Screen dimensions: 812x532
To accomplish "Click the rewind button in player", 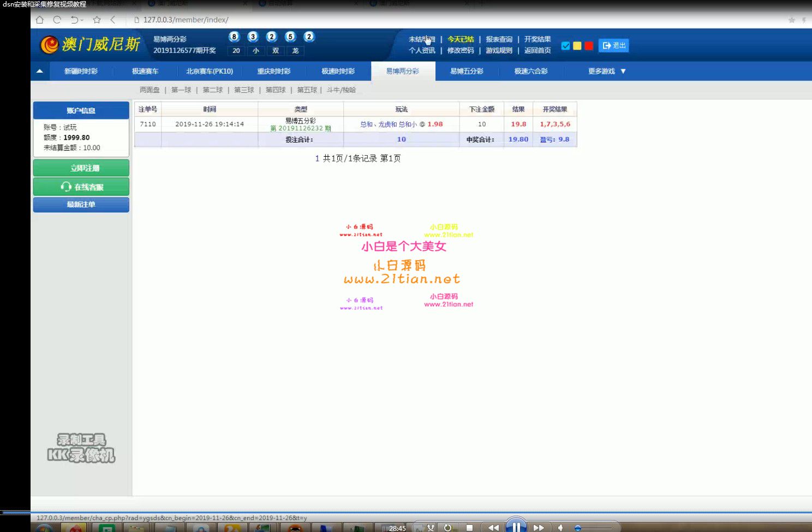I will click(493, 528).
